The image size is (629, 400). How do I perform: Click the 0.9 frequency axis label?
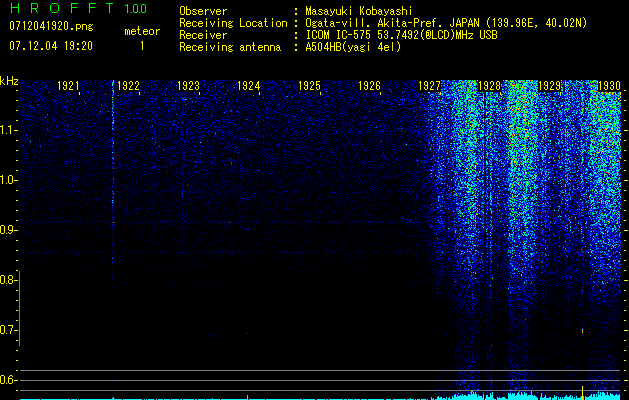tap(7, 230)
